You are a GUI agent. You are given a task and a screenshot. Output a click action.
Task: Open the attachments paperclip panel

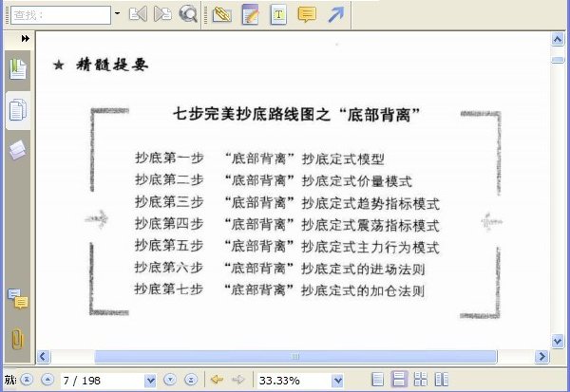pyautogui.click(x=17, y=339)
